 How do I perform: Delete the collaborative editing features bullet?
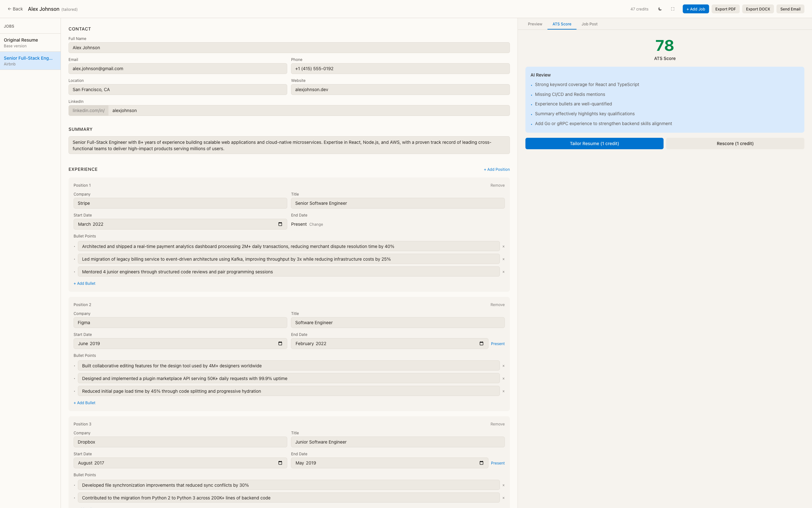pyautogui.click(x=503, y=365)
